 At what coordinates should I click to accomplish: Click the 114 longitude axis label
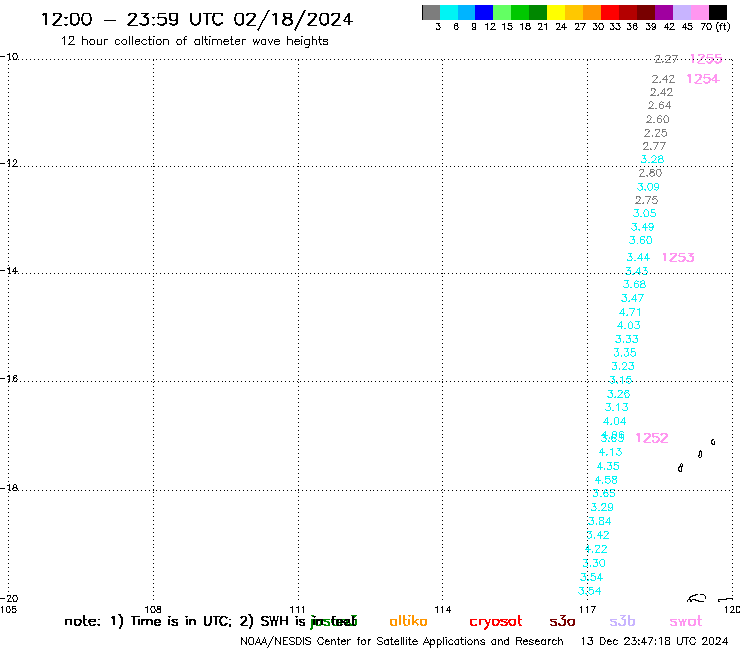pos(443,609)
